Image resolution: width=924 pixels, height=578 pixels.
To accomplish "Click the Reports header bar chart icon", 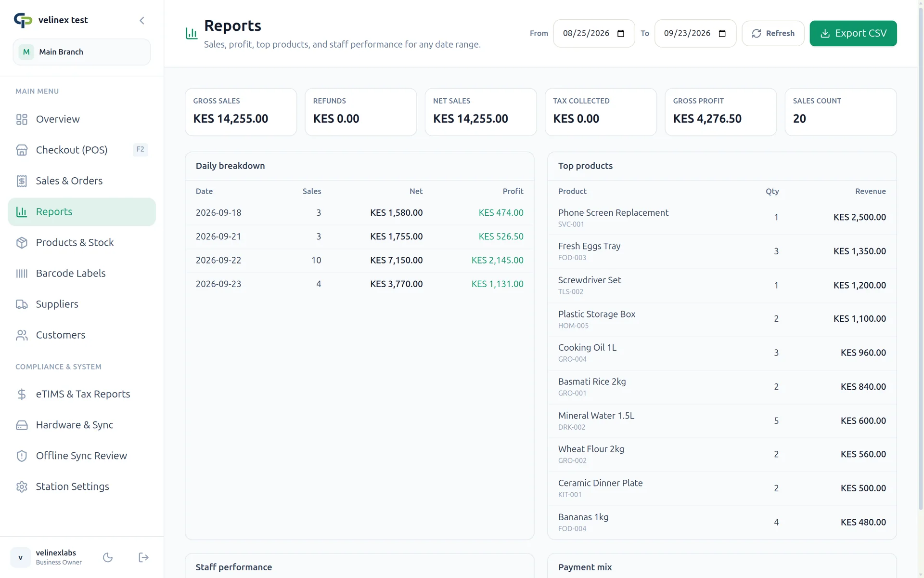I will click(x=192, y=33).
